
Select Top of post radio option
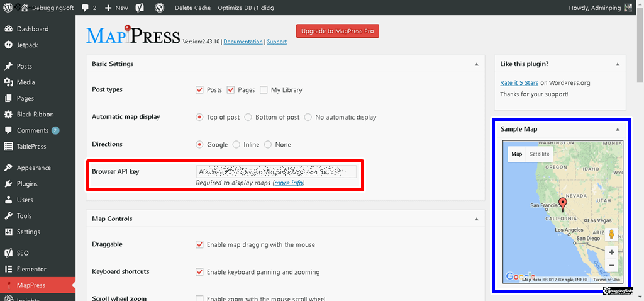[199, 117]
